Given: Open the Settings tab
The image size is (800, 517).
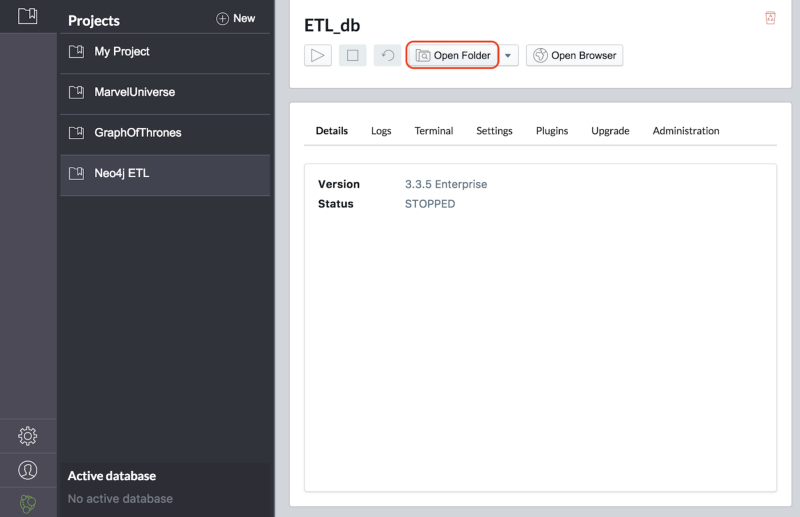Looking at the screenshot, I should [494, 131].
